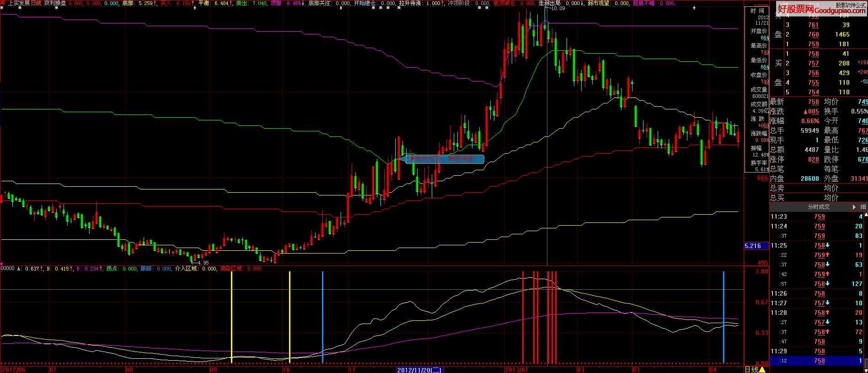
Task: Click buy order level 3 price 756
Action: click(x=813, y=73)
